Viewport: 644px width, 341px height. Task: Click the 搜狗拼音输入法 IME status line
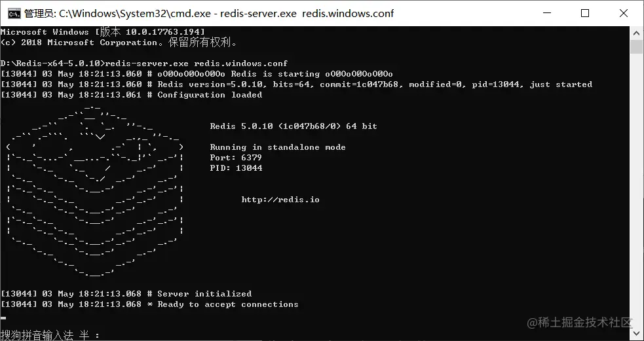50,335
